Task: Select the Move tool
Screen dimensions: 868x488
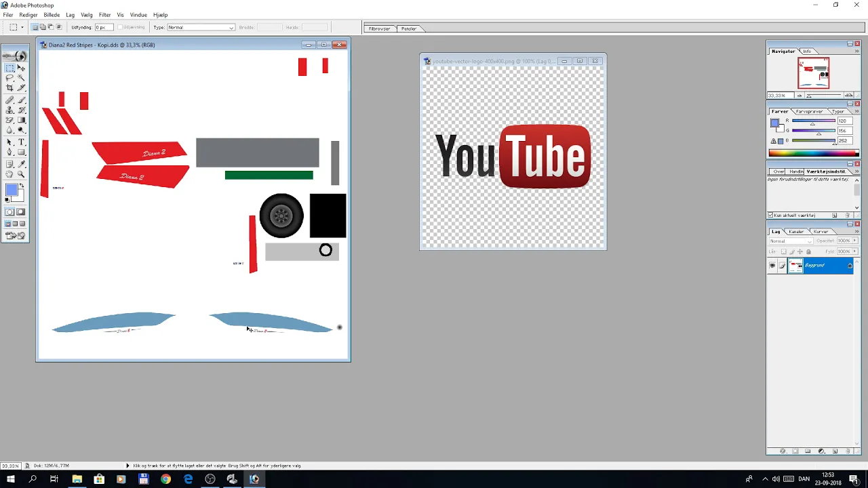Action: [x=21, y=68]
